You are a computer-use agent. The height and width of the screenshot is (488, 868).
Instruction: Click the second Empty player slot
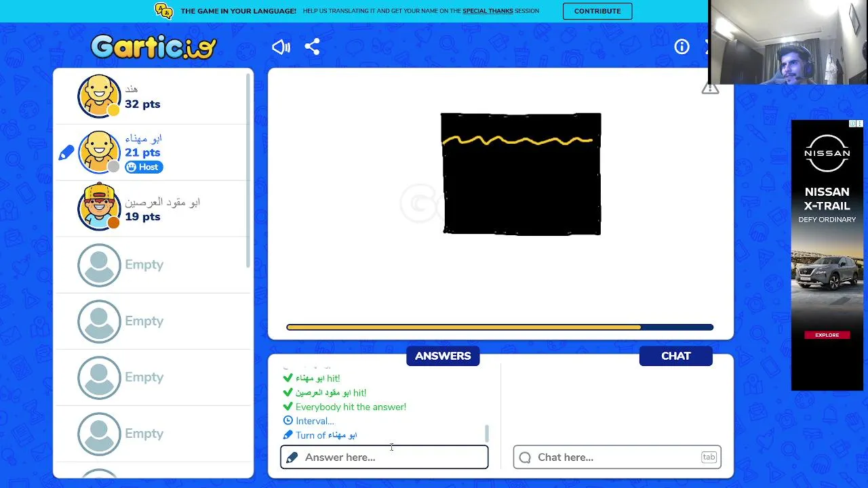(x=153, y=321)
